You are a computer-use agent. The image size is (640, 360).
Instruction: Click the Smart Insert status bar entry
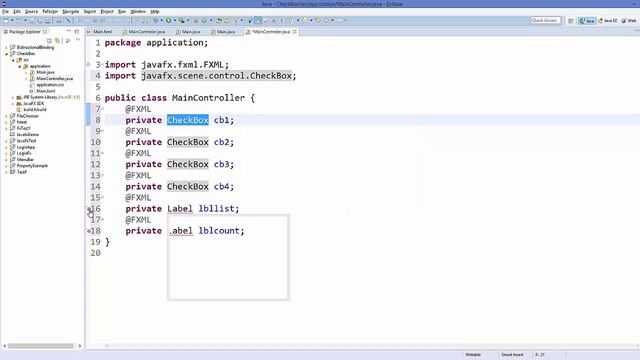[512, 355]
